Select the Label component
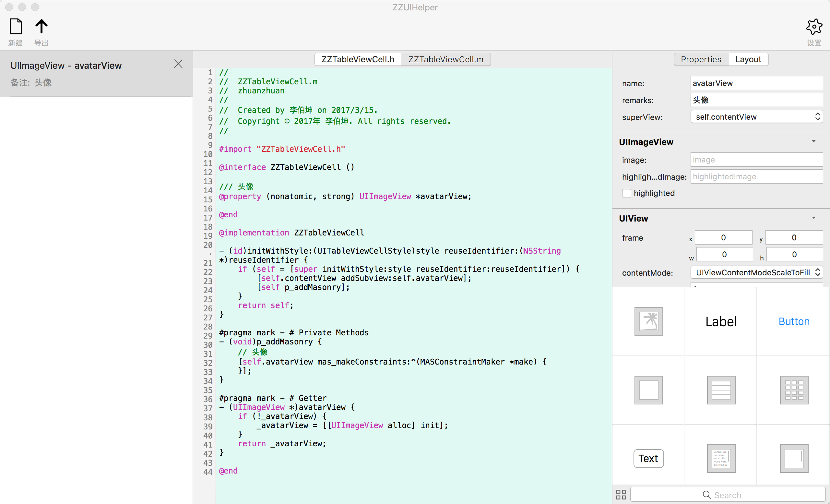 coord(721,321)
